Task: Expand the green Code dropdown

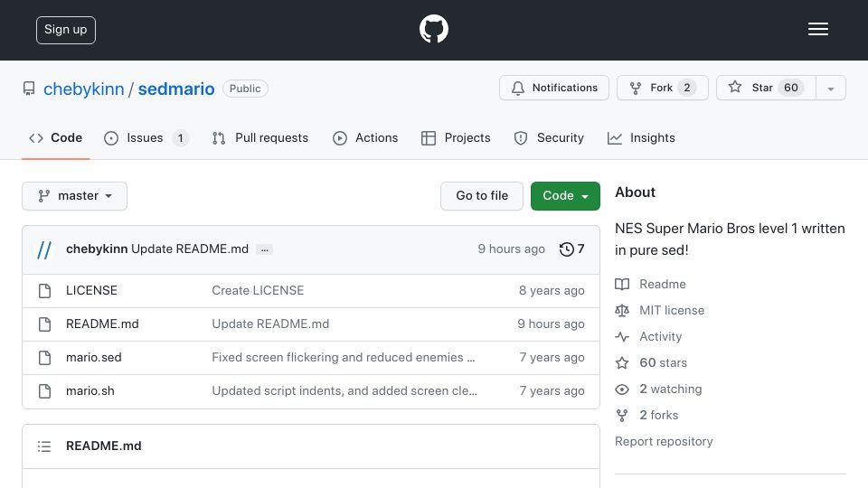Action: click(x=565, y=196)
